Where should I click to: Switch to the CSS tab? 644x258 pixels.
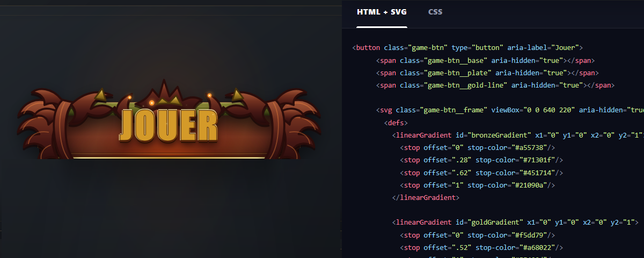(435, 12)
